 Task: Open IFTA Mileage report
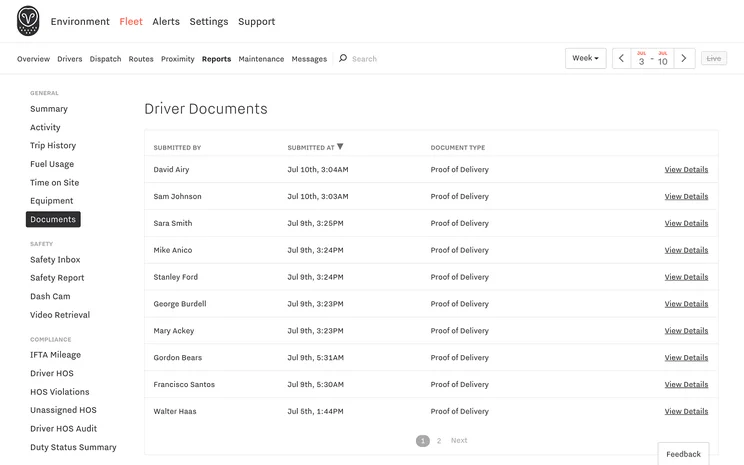point(55,354)
